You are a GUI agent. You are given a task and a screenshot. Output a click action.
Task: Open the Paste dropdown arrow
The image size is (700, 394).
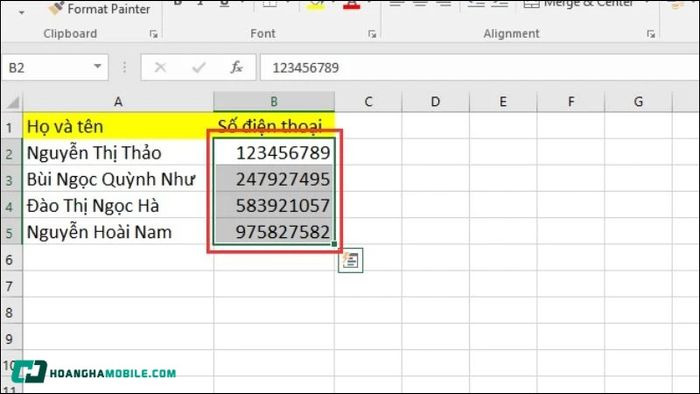21,12
